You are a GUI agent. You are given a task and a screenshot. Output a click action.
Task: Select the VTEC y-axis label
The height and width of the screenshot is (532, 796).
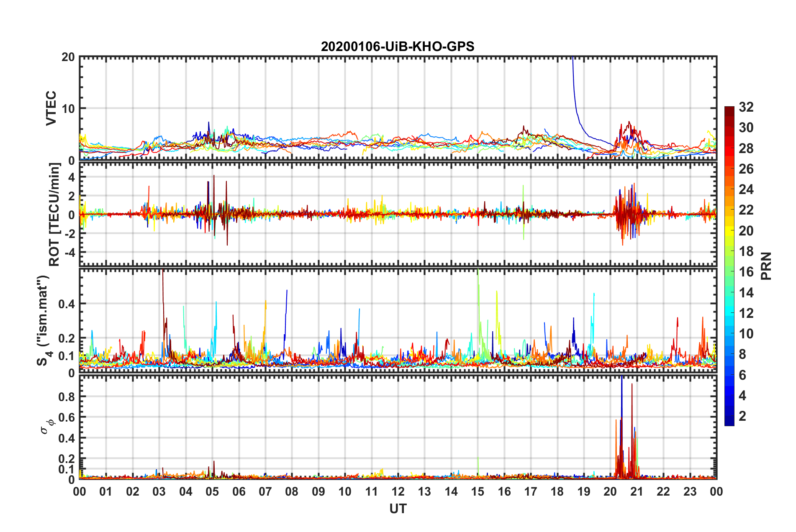(x=51, y=108)
